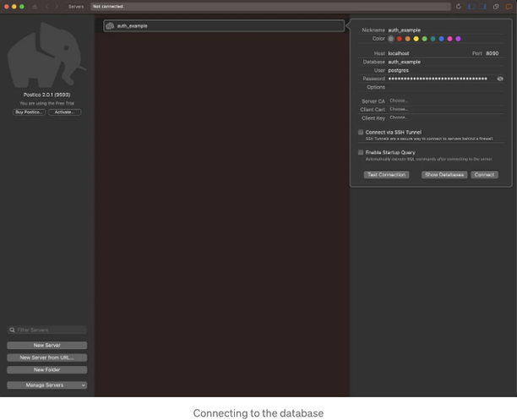
Task: Go back with the left arrow
Action: pos(46,7)
